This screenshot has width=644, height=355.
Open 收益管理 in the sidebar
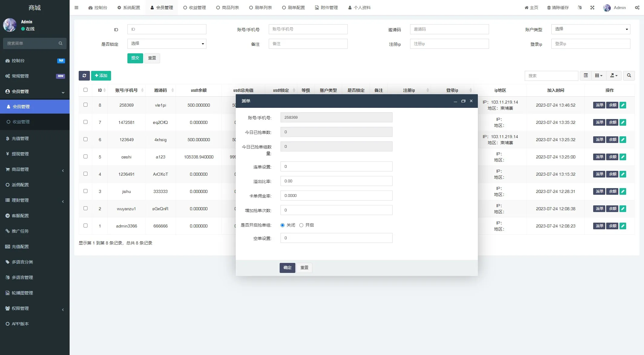(x=21, y=122)
